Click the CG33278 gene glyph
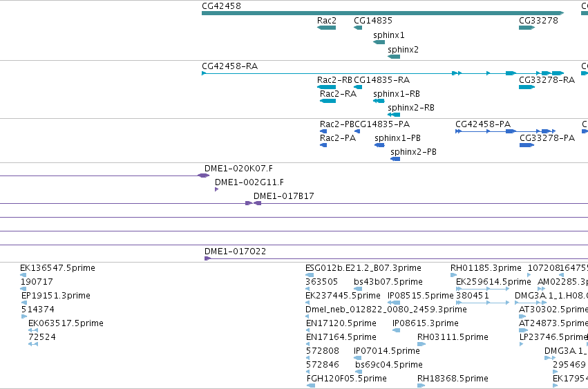The image size is (588, 389). [x=527, y=28]
